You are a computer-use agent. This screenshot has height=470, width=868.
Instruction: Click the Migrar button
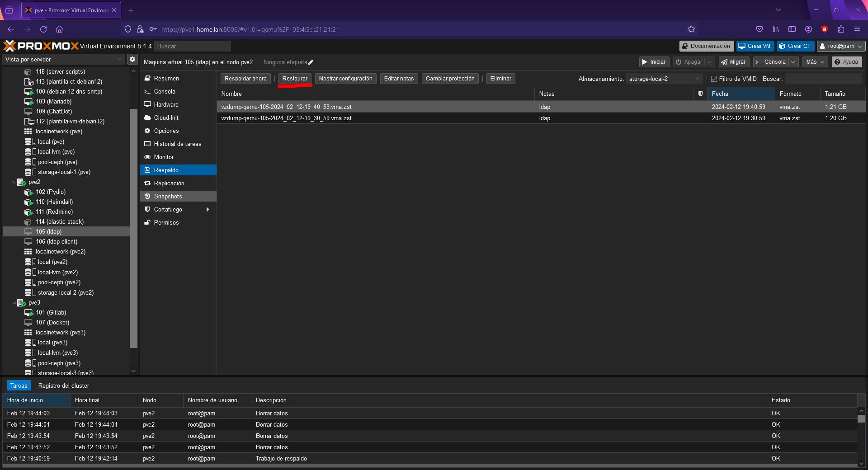(x=733, y=62)
